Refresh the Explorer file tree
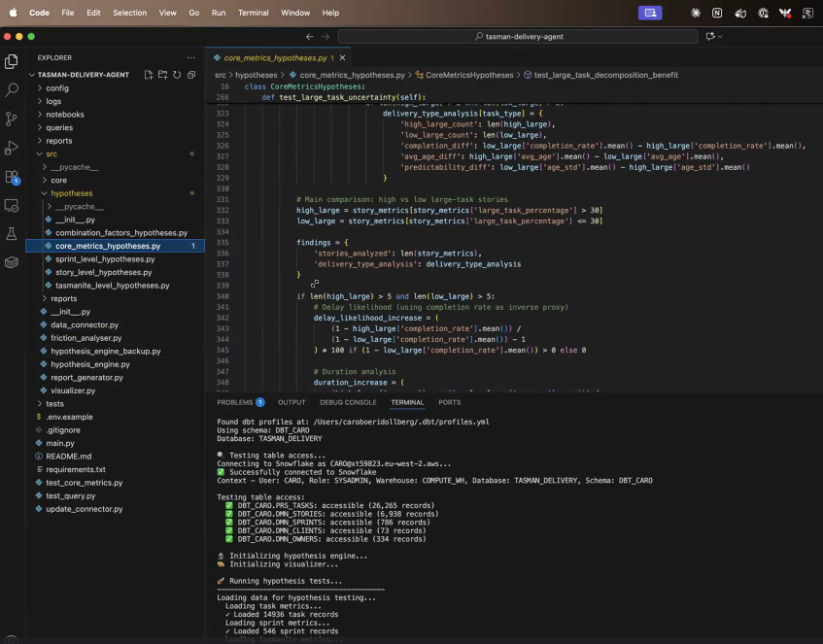Screen dimensions: 823x644 [177, 75]
